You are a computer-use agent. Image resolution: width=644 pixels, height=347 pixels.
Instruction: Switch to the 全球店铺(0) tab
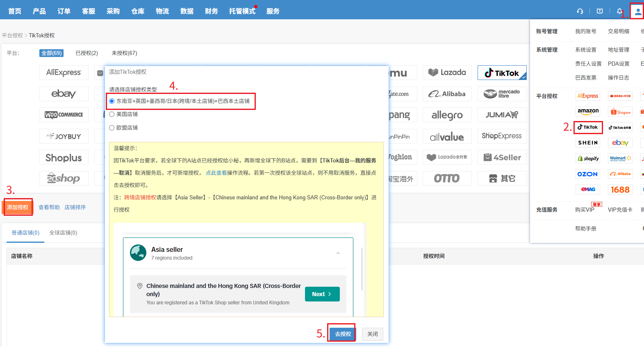63,233
